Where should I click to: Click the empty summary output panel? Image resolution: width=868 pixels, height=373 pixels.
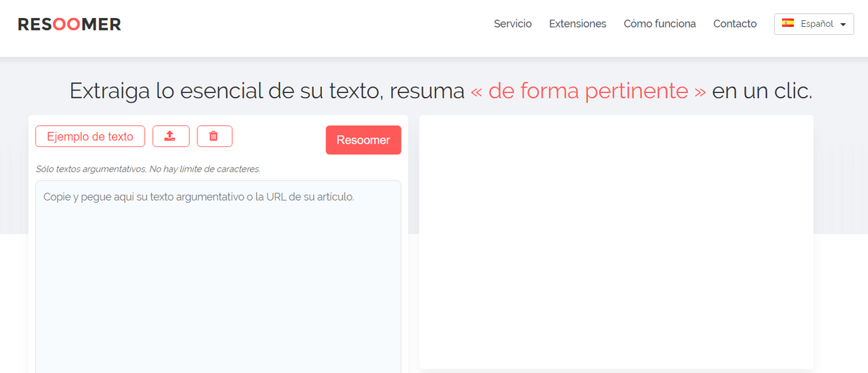pyautogui.click(x=616, y=241)
